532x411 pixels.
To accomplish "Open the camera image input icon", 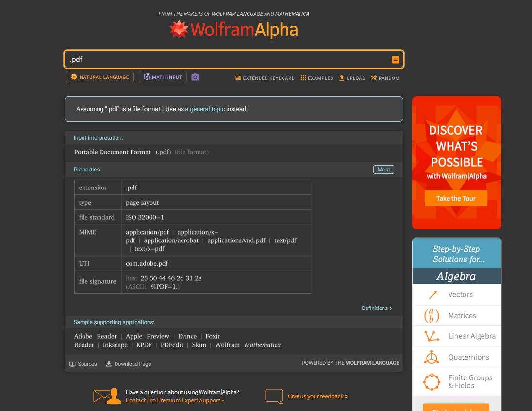I will [x=195, y=77].
